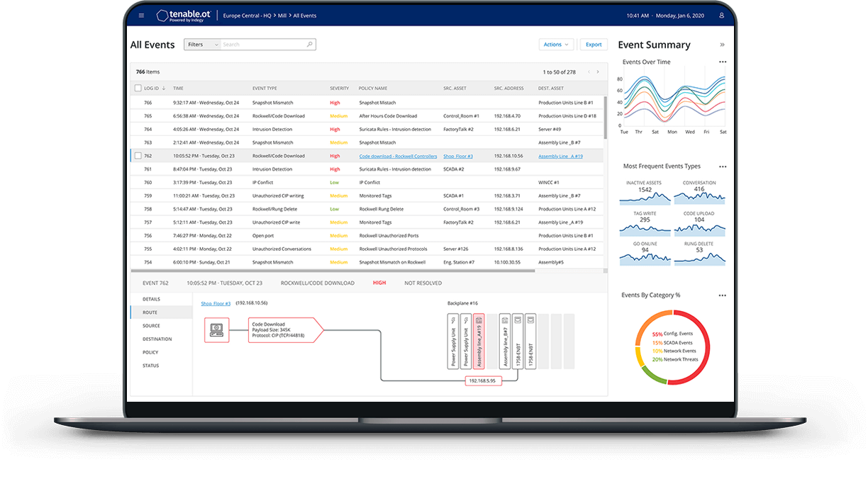Expand the Filters dropdown
Image resolution: width=868 pixels, height=491 pixels.
pos(201,45)
